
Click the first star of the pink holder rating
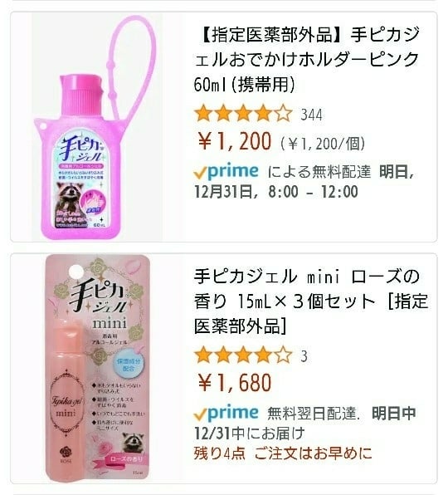pyautogui.click(x=203, y=114)
